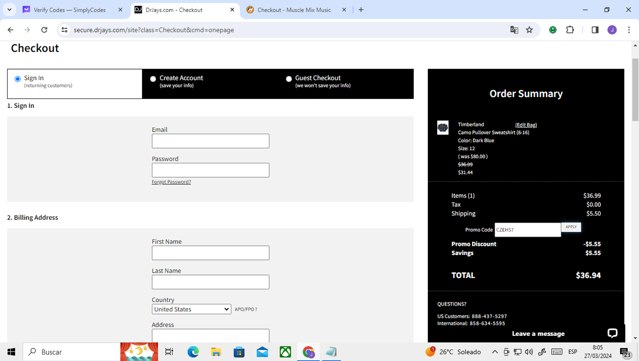Select the Sign In radio option
Viewport: 639px width, 361px height.
tap(18, 79)
